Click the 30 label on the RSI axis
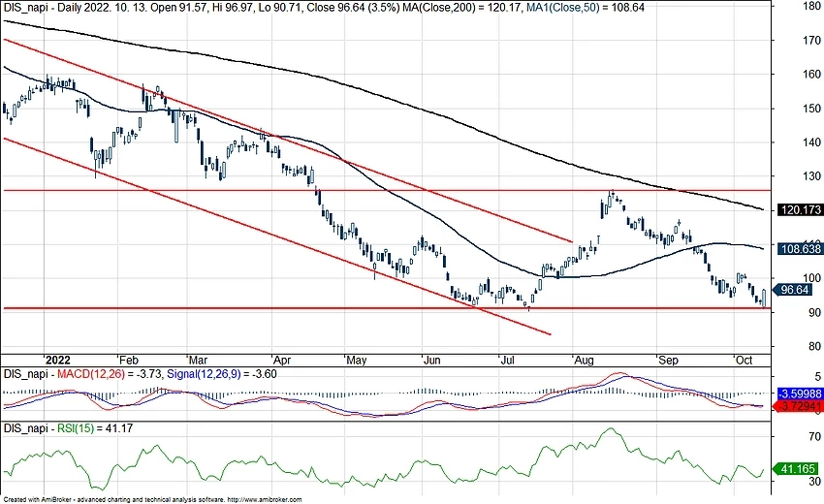Screen dimensions: 824x504 tap(814, 481)
